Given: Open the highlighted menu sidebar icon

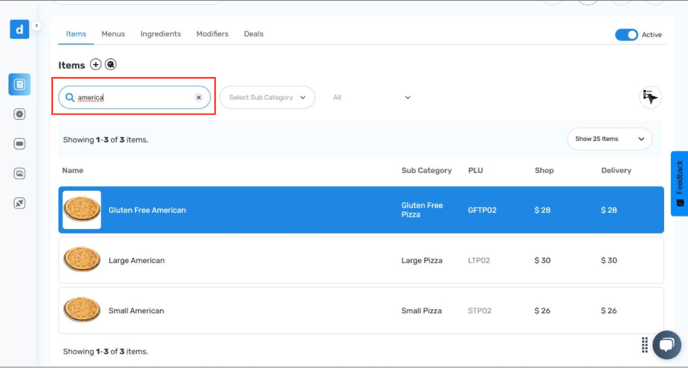Looking at the screenshot, I should click(x=19, y=84).
